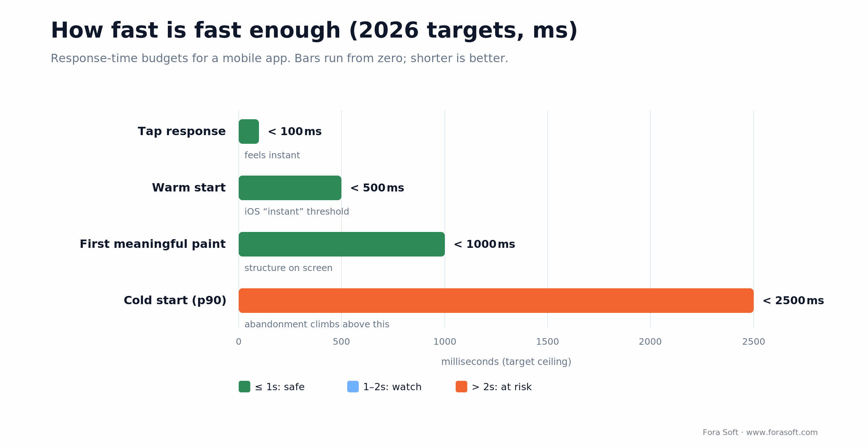The width and height of the screenshot is (868, 448).
Task: Select the "2000" axis tick label
Action: click(650, 342)
